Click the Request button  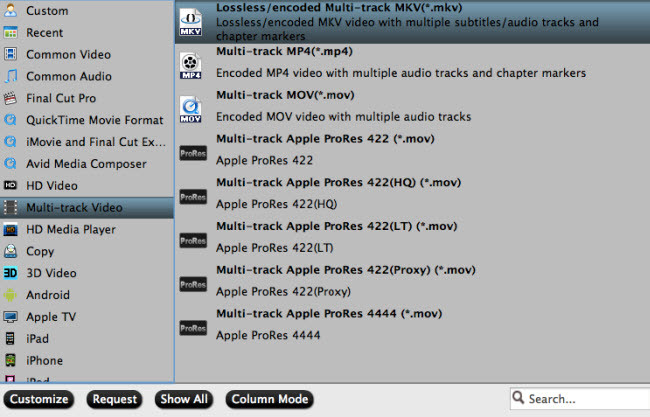point(114,399)
